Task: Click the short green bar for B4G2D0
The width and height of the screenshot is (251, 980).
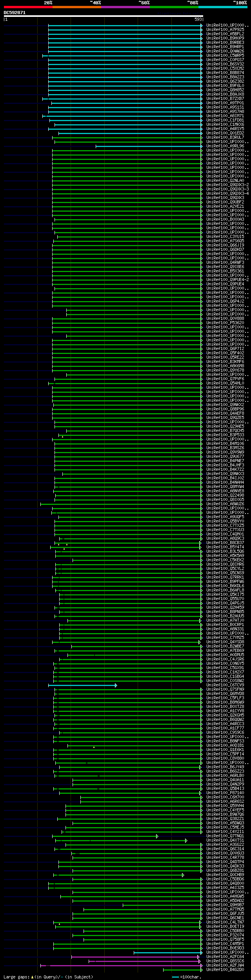Action: coord(183,970)
